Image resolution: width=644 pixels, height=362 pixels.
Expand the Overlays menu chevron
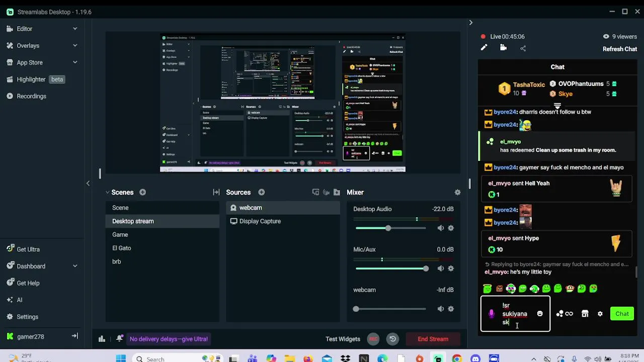(75, 45)
